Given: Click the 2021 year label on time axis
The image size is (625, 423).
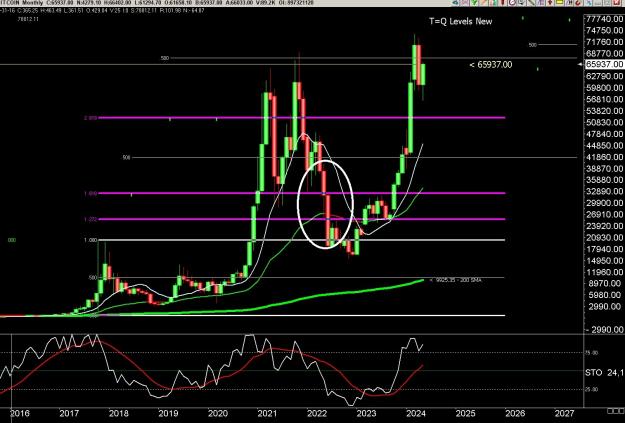Looking at the screenshot, I should 267,413.
